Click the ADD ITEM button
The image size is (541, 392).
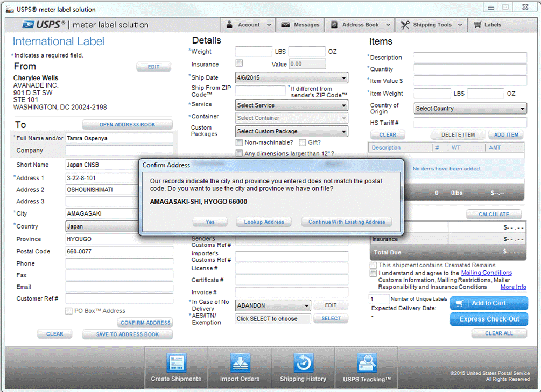[x=506, y=135]
